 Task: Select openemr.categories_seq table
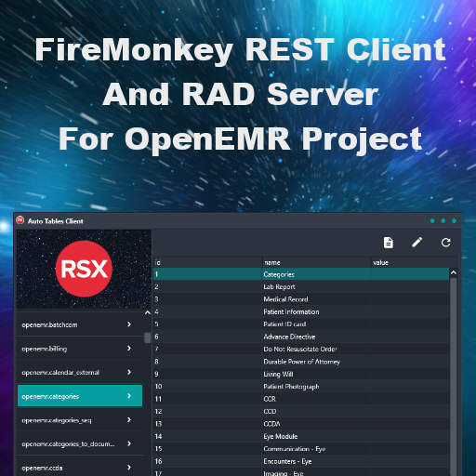80,420
